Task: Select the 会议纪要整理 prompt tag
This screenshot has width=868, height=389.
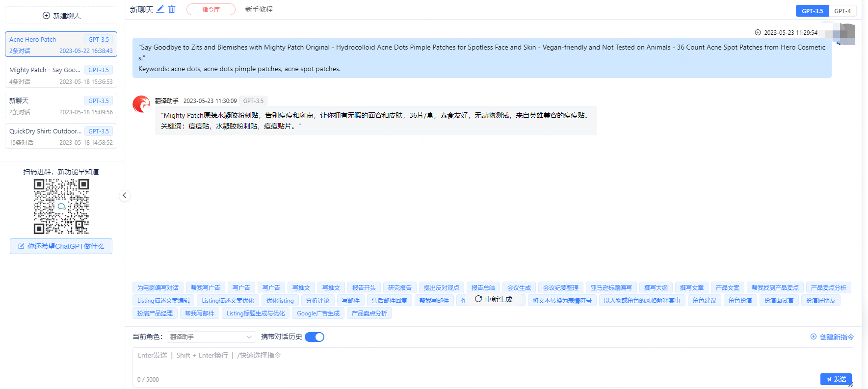Action: click(561, 287)
